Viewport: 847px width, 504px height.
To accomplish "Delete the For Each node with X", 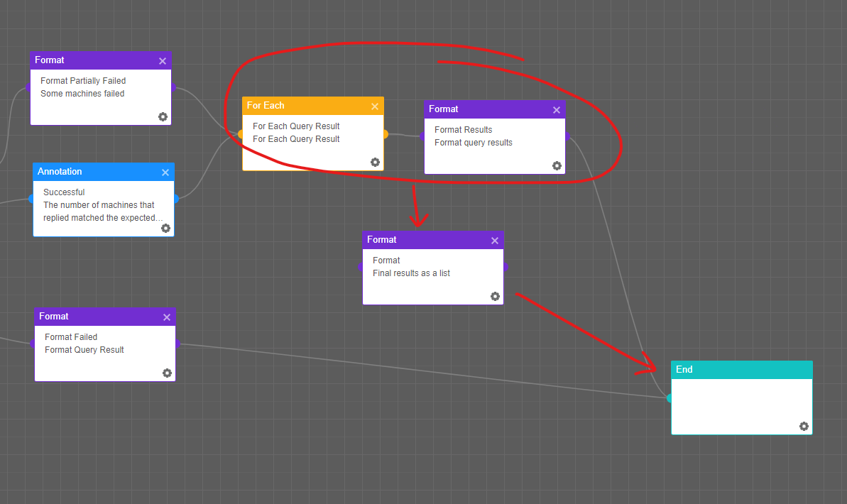I will [375, 106].
